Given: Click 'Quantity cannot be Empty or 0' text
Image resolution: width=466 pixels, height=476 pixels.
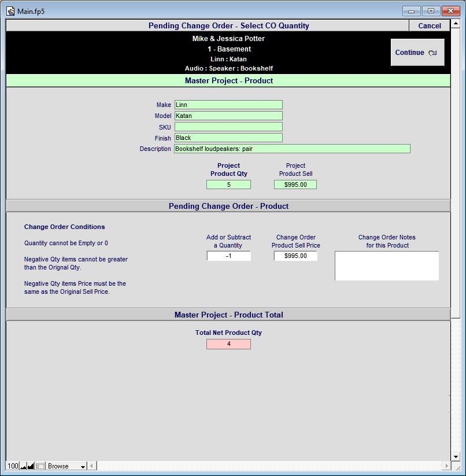Looking at the screenshot, I should [66, 243].
